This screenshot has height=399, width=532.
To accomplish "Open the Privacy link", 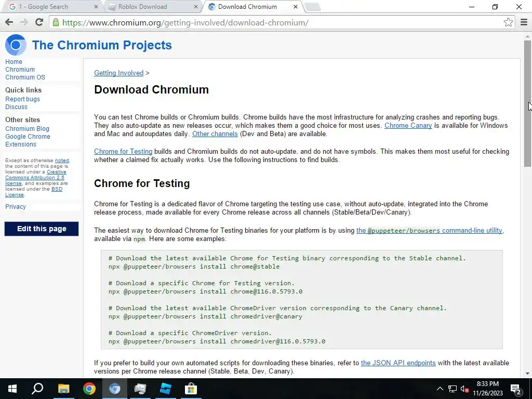I will pyautogui.click(x=15, y=207).
